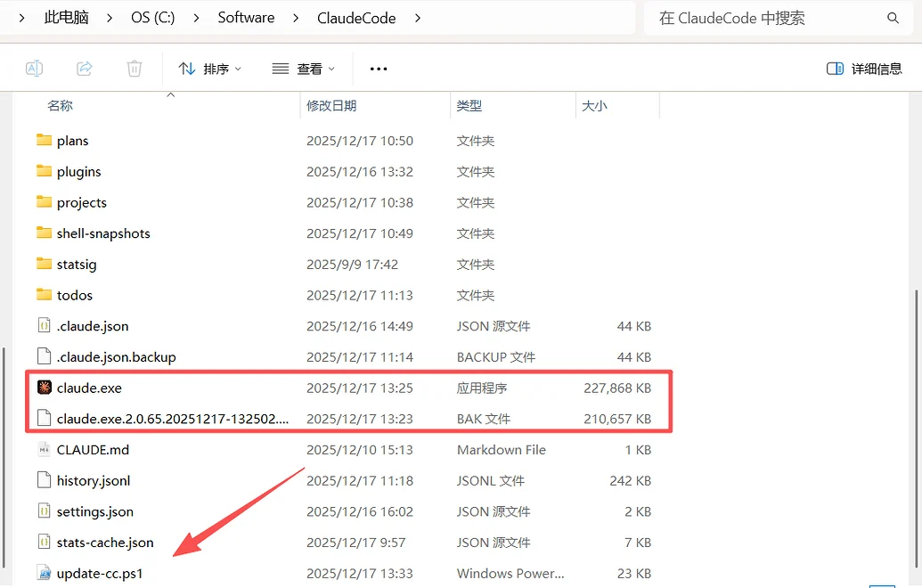Select the projects folder icon
The height and width of the screenshot is (588, 922).
45,202
